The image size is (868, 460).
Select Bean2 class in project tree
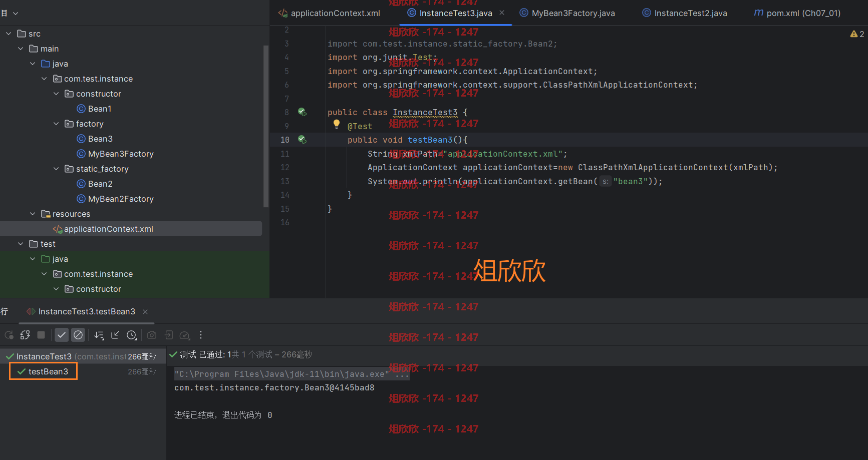(95, 184)
